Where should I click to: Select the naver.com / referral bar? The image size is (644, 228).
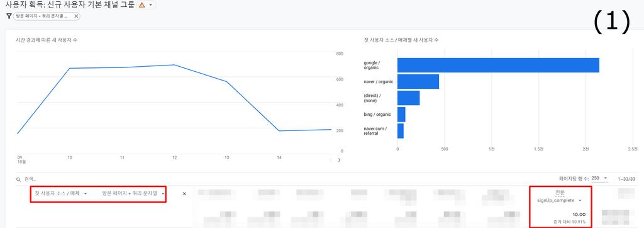point(401,131)
